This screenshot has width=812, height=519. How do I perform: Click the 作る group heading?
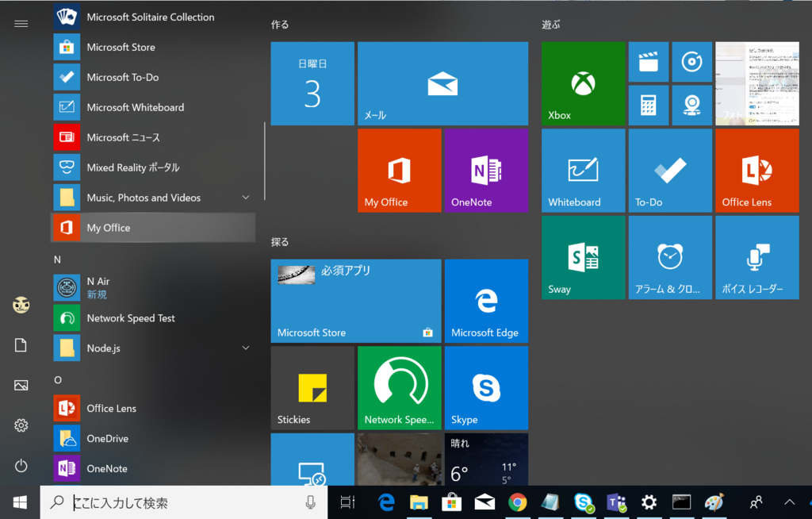(x=280, y=25)
